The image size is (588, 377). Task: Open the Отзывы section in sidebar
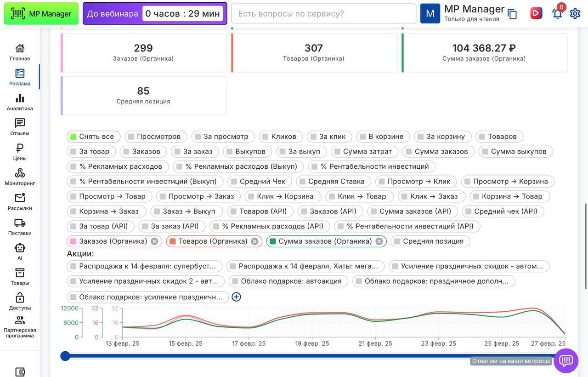[20, 127]
